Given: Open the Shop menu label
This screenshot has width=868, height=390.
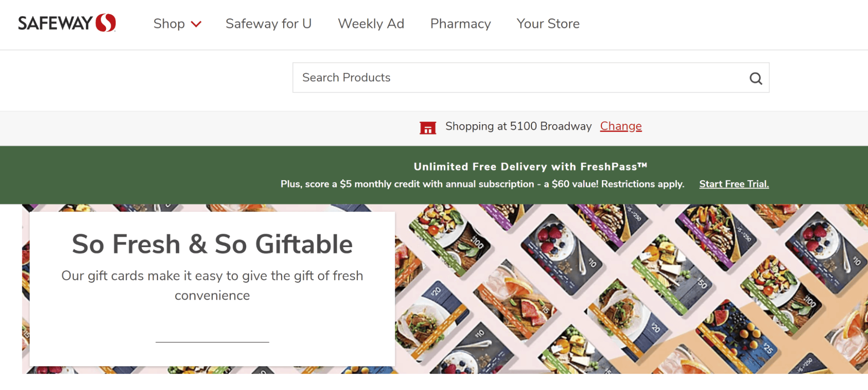Looking at the screenshot, I should pyautogui.click(x=169, y=23).
